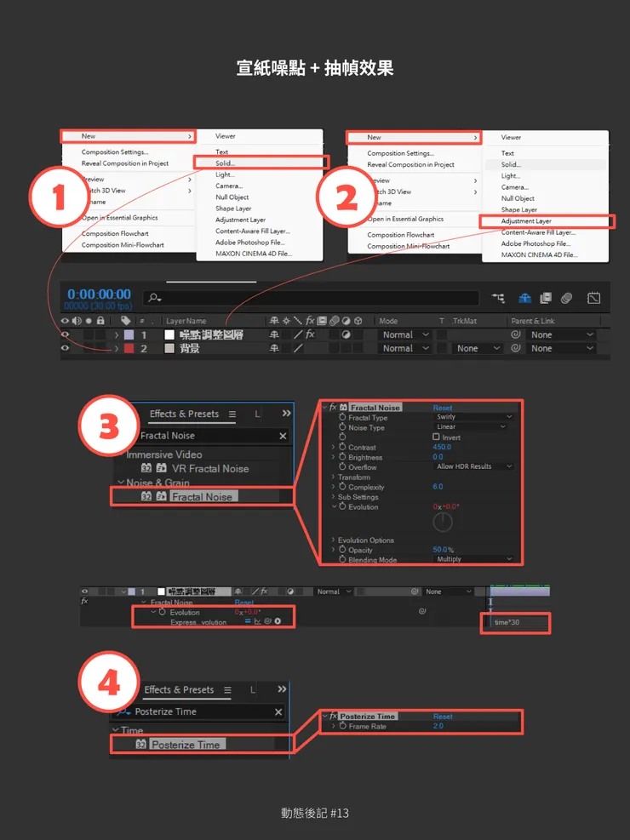Click the Evolution angle dial
The image size is (630, 840).
click(x=443, y=522)
